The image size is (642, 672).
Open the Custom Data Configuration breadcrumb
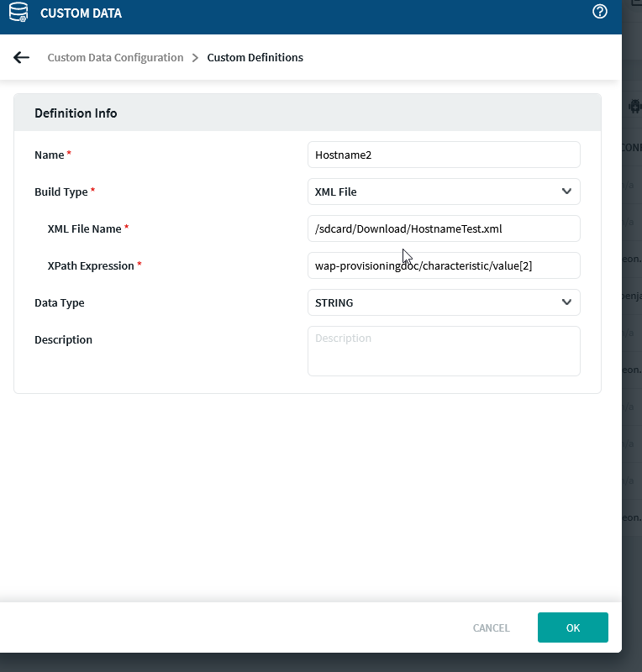point(115,58)
